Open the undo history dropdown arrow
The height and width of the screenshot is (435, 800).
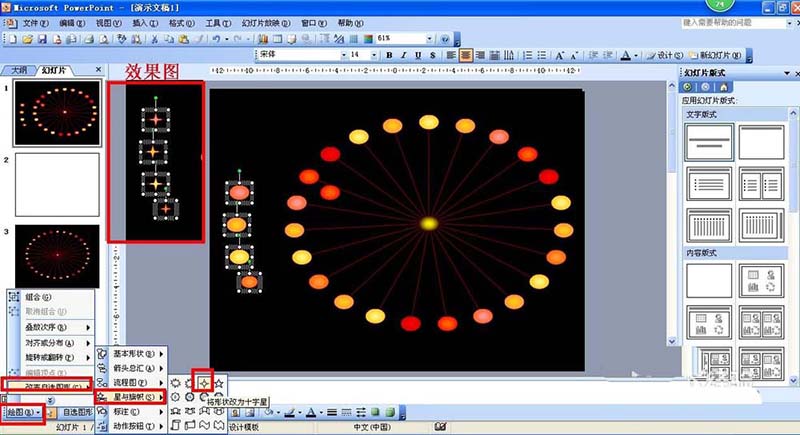click(x=226, y=39)
